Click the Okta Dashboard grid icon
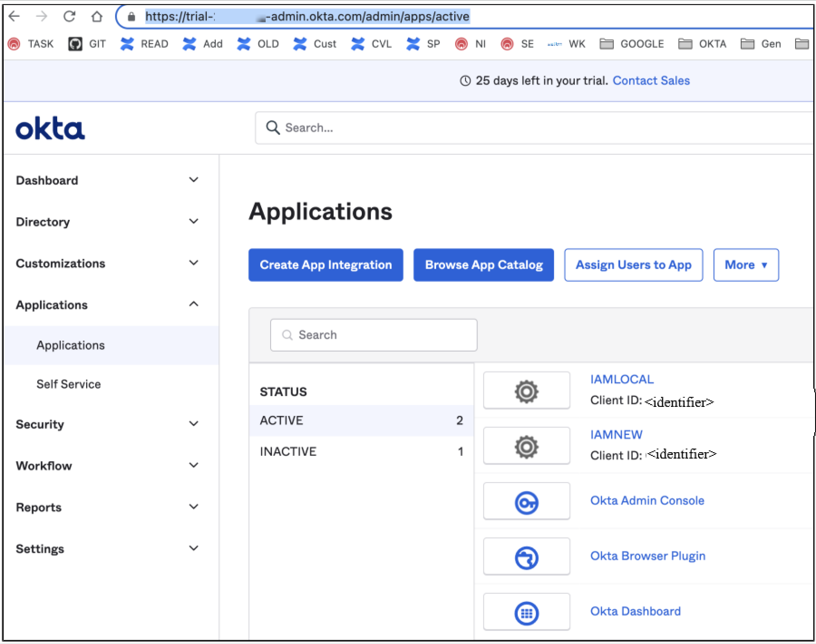The image size is (816, 644). (526, 612)
